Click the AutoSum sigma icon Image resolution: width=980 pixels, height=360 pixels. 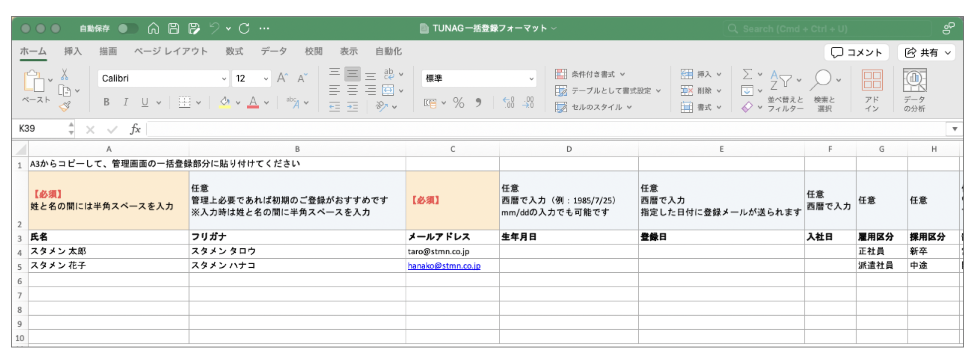(x=747, y=74)
